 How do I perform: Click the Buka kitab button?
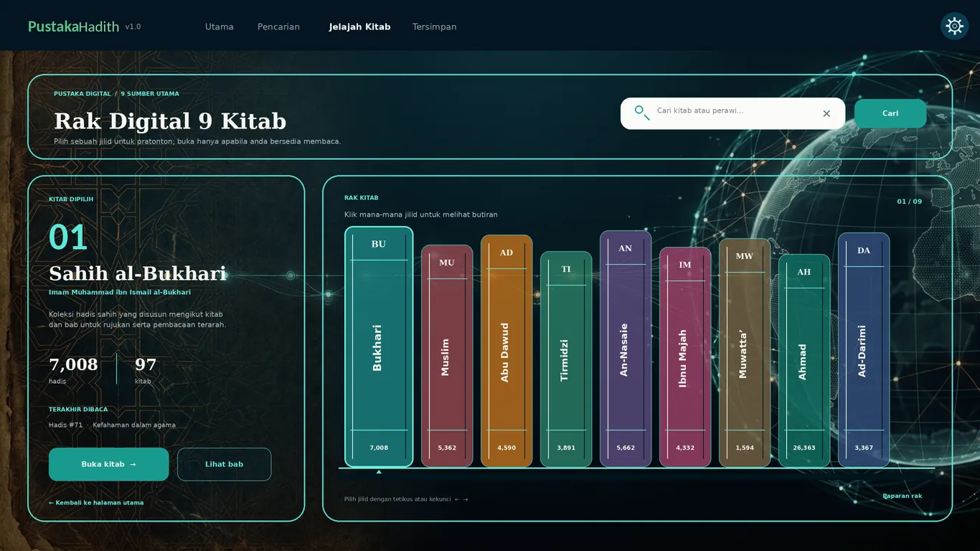coord(108,464)
